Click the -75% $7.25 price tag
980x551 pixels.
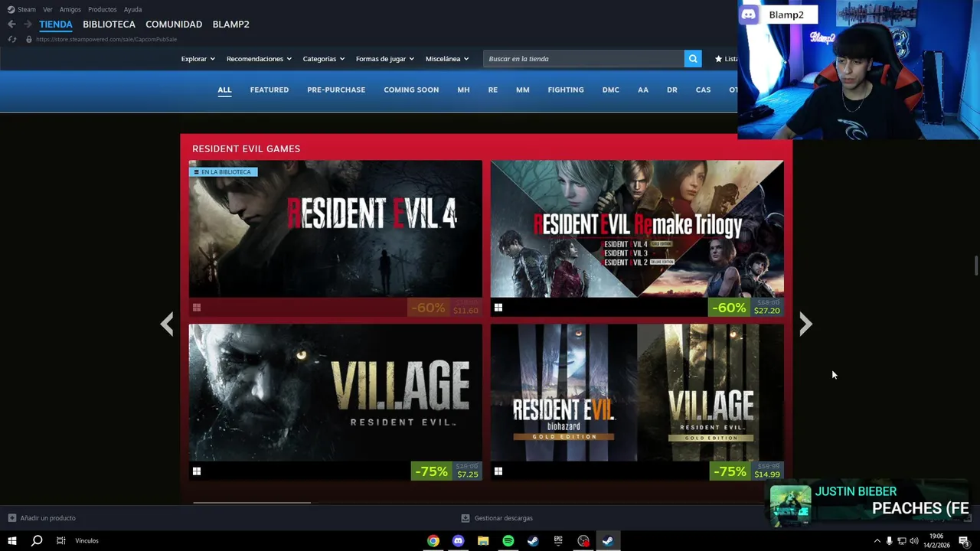click(446, 471)
